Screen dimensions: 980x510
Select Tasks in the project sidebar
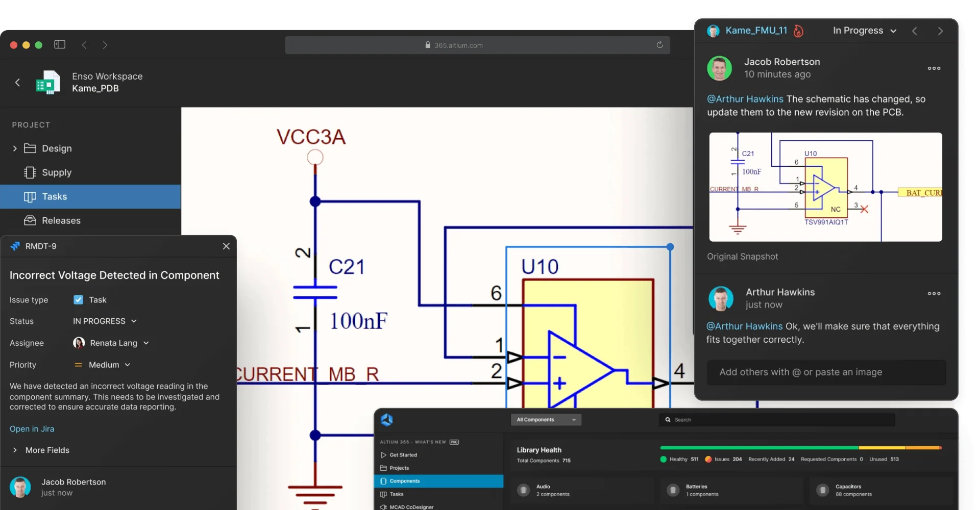[x=90, y=196]
